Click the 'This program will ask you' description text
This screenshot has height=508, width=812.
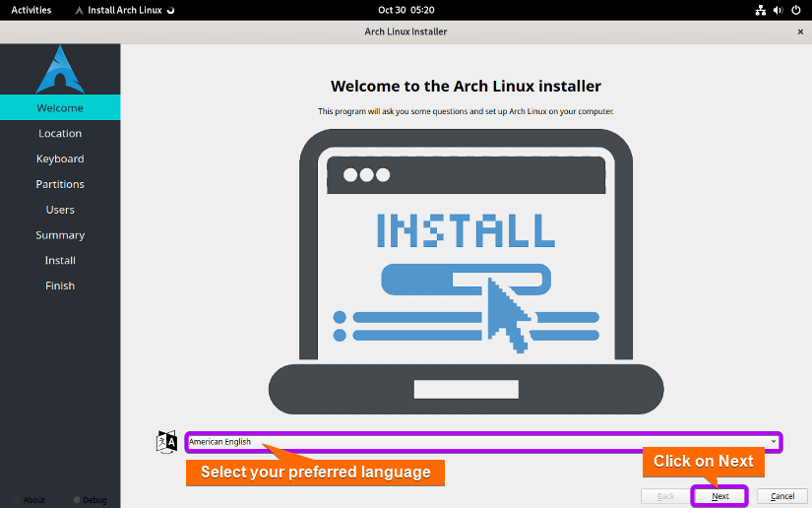(x=466, y=111)
